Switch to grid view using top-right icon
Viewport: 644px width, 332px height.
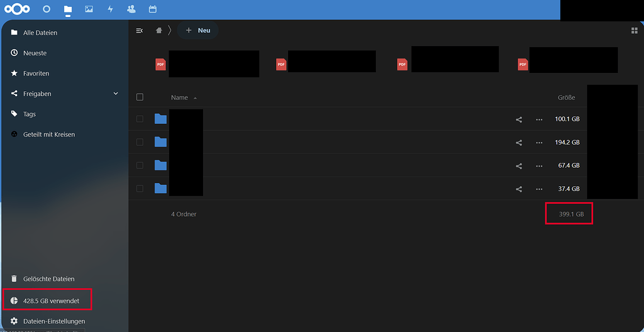[x=634, y=30]
